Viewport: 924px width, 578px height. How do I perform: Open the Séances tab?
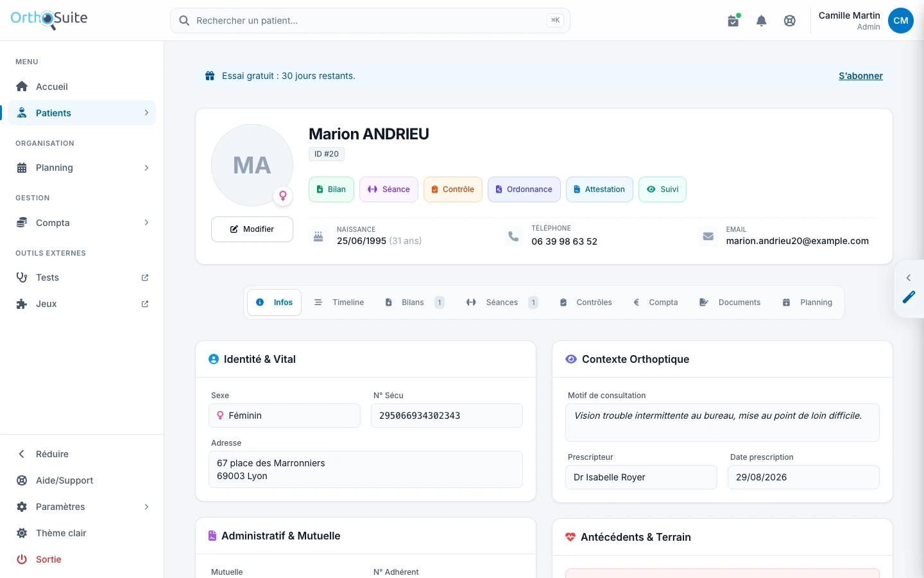pos(502,302)
